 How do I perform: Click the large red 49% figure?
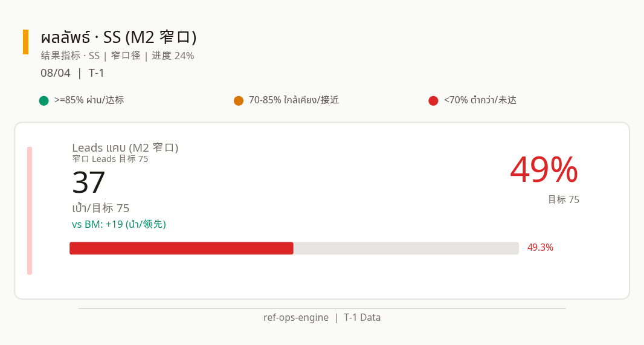click(544, 170)
